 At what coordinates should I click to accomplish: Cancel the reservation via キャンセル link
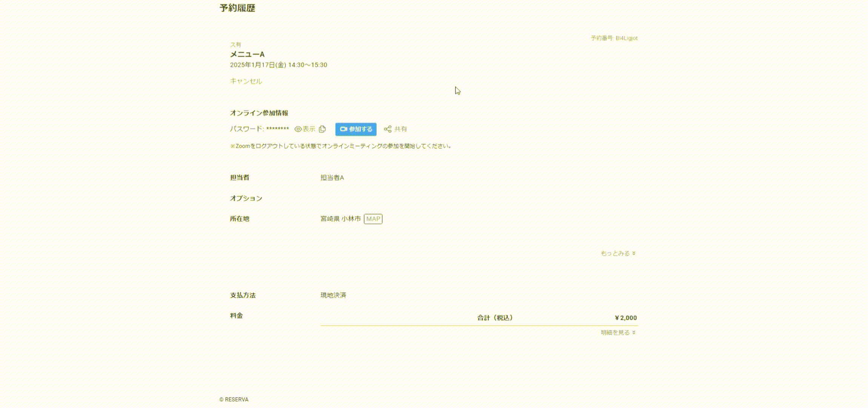pyautogui.click(x=246, y=81)
